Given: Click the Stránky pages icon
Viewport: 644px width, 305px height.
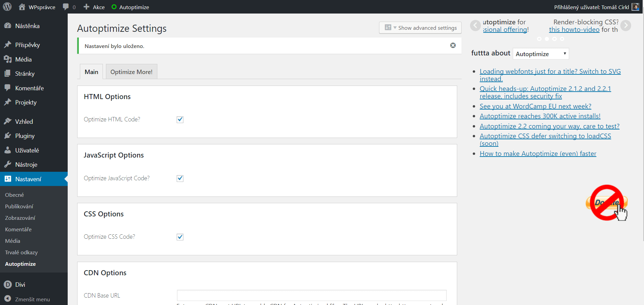Looking at the screenshot, I should (x=7, y=73).
